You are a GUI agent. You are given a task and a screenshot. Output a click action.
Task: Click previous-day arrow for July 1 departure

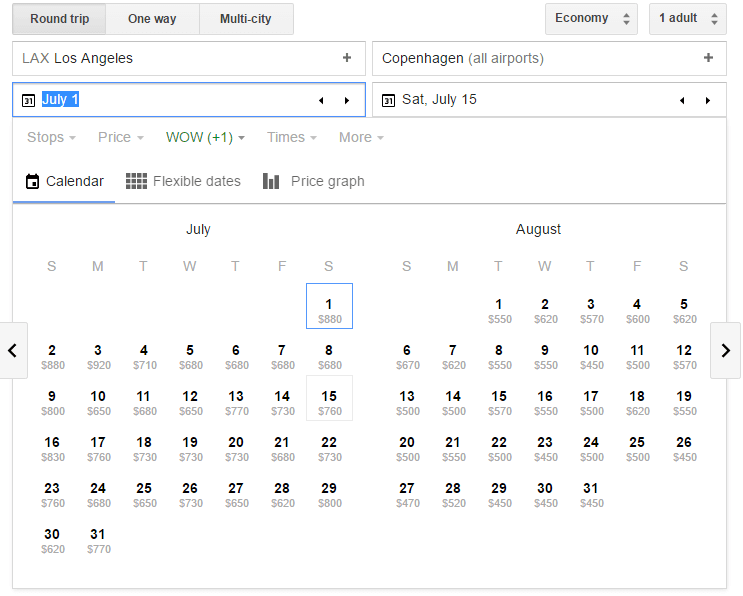pos(321,100)
